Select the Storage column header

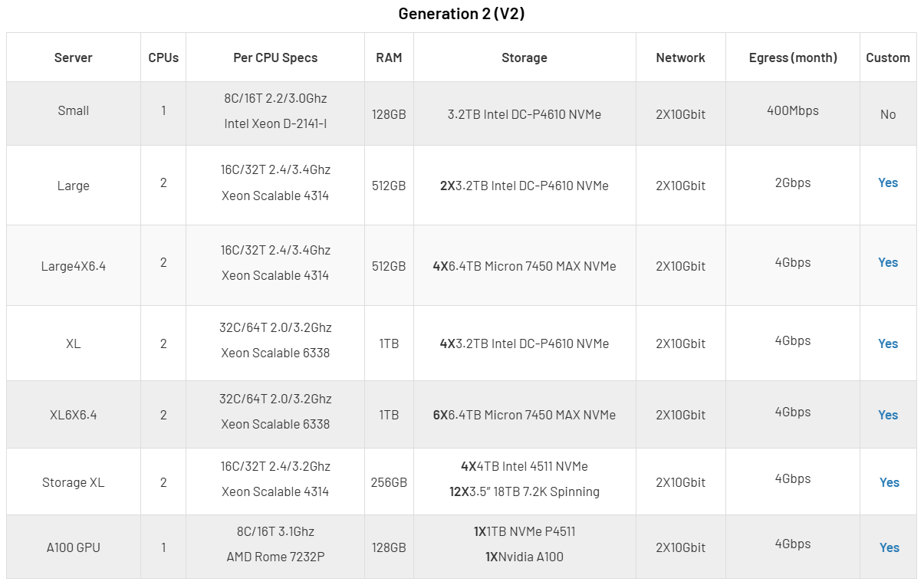524,58
